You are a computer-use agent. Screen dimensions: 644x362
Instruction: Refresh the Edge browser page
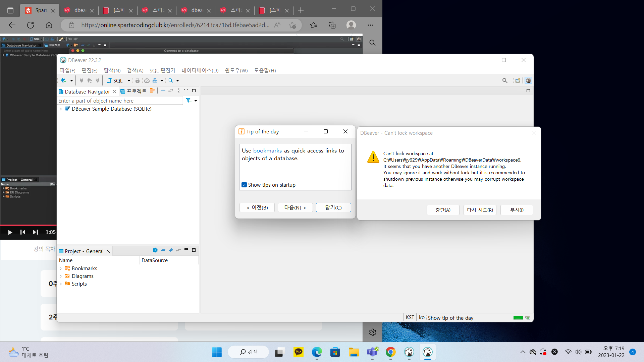[x=31, y=25]
